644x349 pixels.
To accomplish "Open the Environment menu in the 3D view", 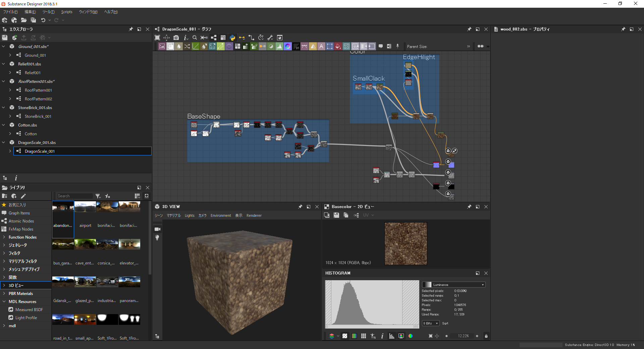I will [221, 215].
